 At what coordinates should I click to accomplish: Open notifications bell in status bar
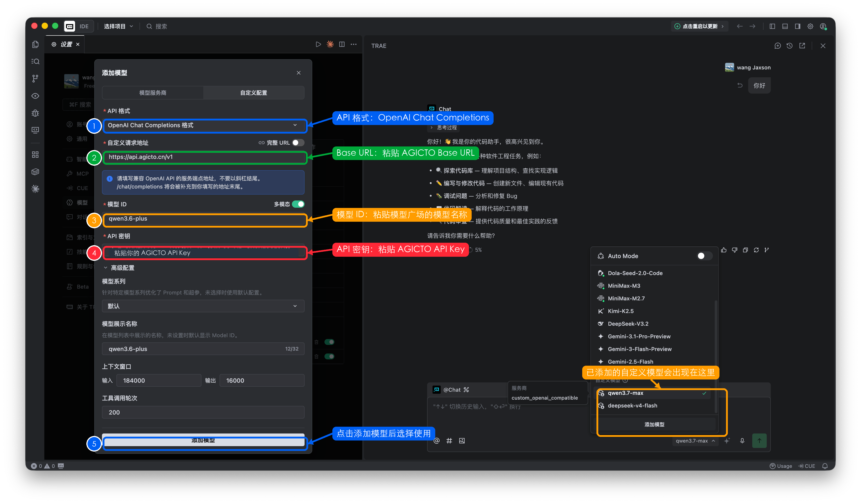point(825,466)
